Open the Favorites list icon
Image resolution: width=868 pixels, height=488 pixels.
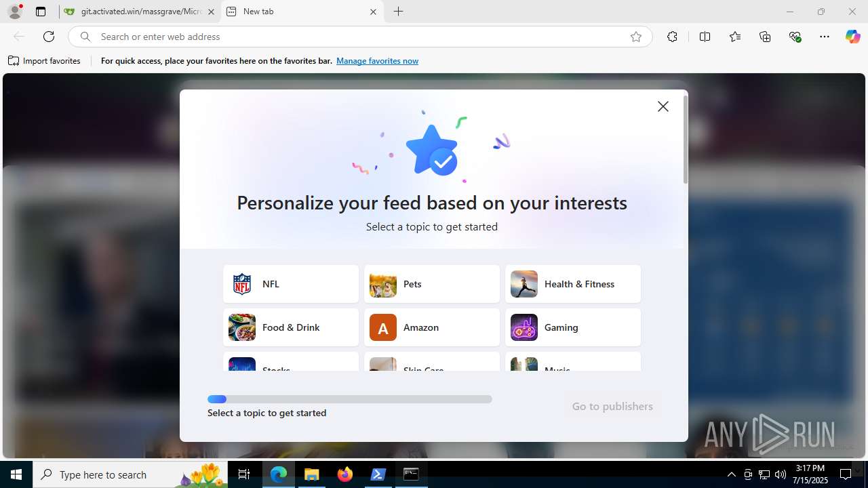click(x=735, y=37)
